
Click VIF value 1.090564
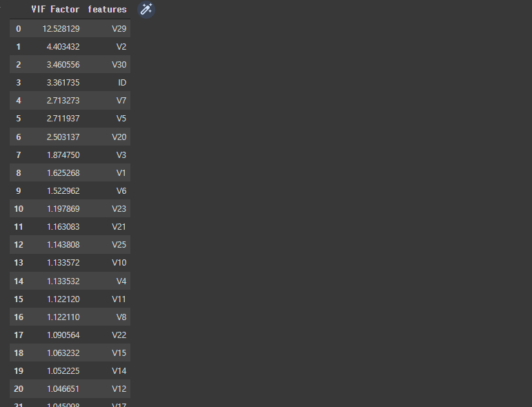pyautogui.click(x=63, y=335)
